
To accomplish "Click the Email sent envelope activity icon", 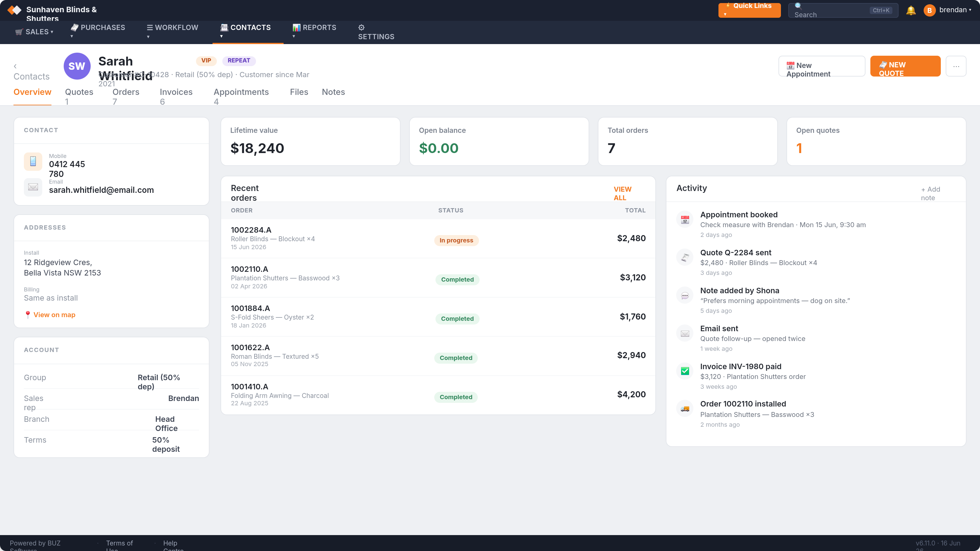I will 685,333.
